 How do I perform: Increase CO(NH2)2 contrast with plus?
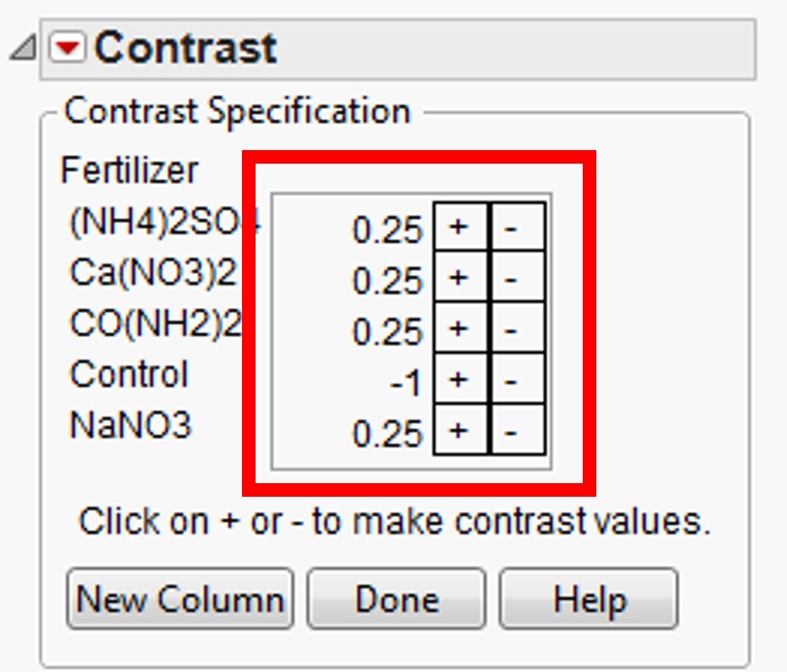click(x=461, y=329)
